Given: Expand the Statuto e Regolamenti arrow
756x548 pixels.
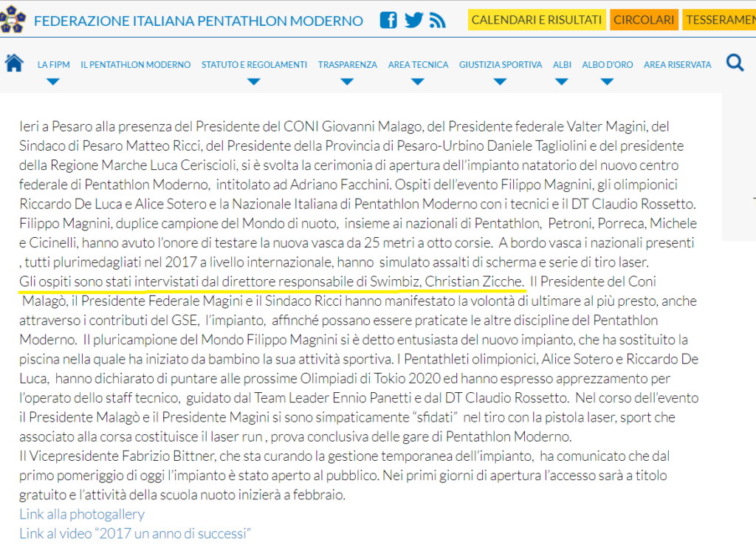Looking at the screenshot, I should pos(254,82).
